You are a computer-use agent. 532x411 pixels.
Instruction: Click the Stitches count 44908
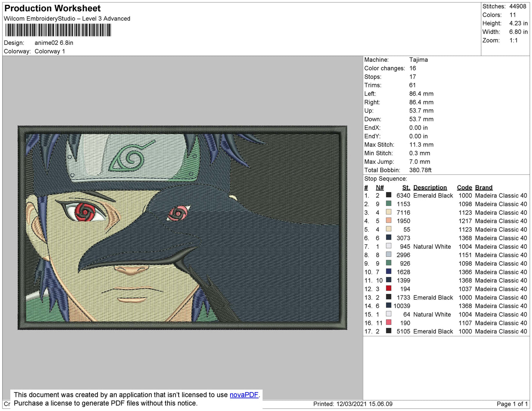[517, 6]
